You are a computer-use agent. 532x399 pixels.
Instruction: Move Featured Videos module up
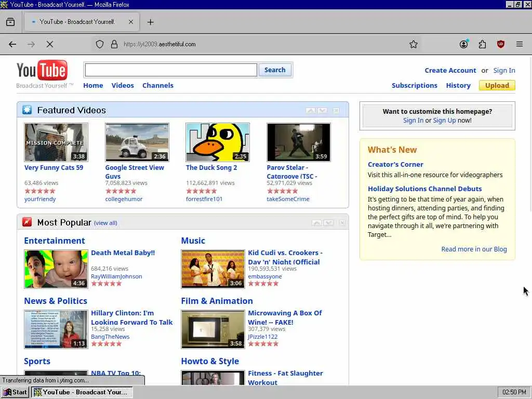tap(311, 110)
